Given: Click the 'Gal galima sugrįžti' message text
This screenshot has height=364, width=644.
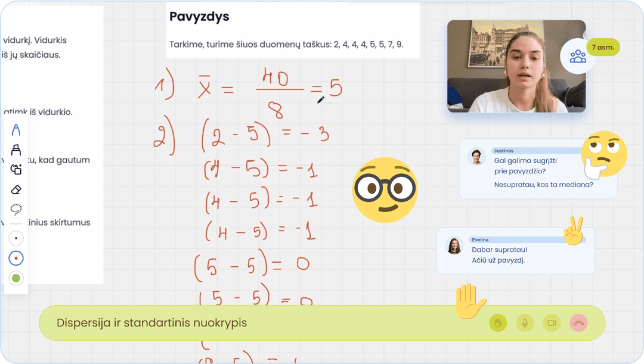Looking at the screenshot, I should 525,160.
